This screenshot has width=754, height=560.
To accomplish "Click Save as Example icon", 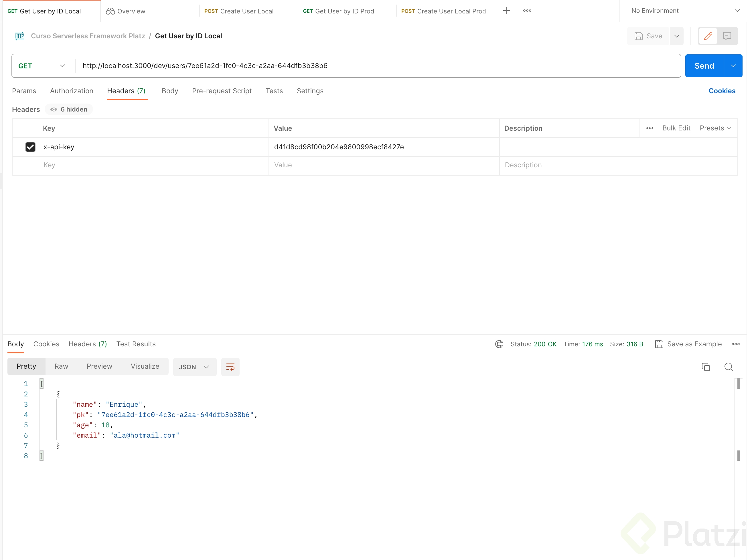I will (x=659, y=344).
